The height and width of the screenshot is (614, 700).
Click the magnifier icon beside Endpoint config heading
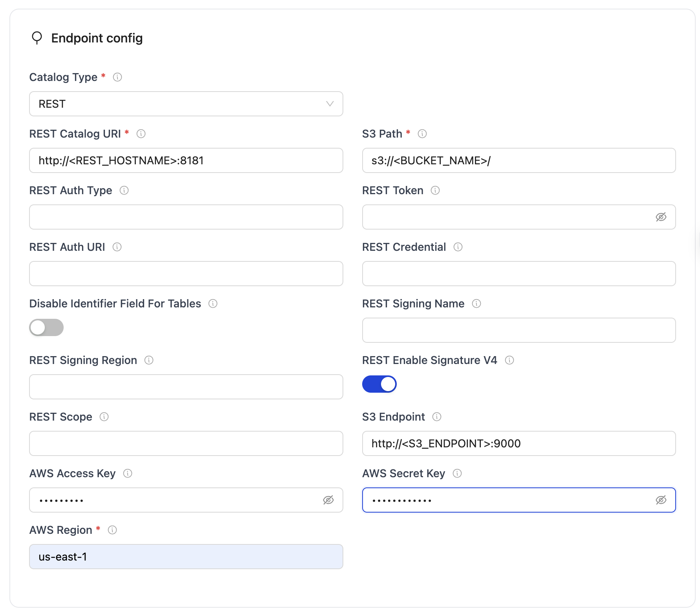(x=37, y=38)
